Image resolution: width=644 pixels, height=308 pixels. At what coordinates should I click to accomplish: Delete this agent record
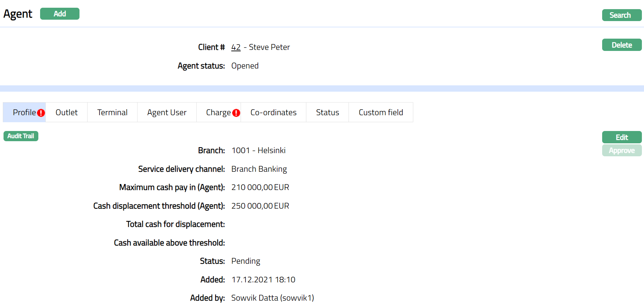click(x=621, y=45)
